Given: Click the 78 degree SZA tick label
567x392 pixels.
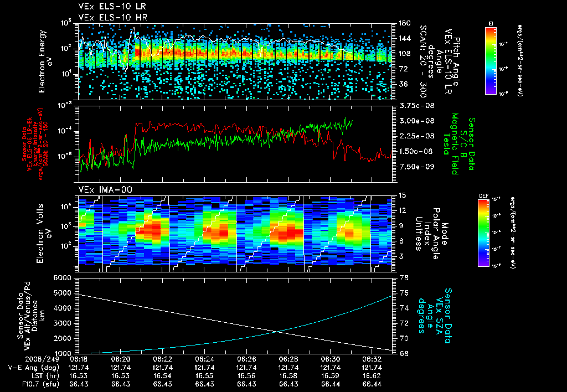Looking at the screenshot, I should click(403, 278).
